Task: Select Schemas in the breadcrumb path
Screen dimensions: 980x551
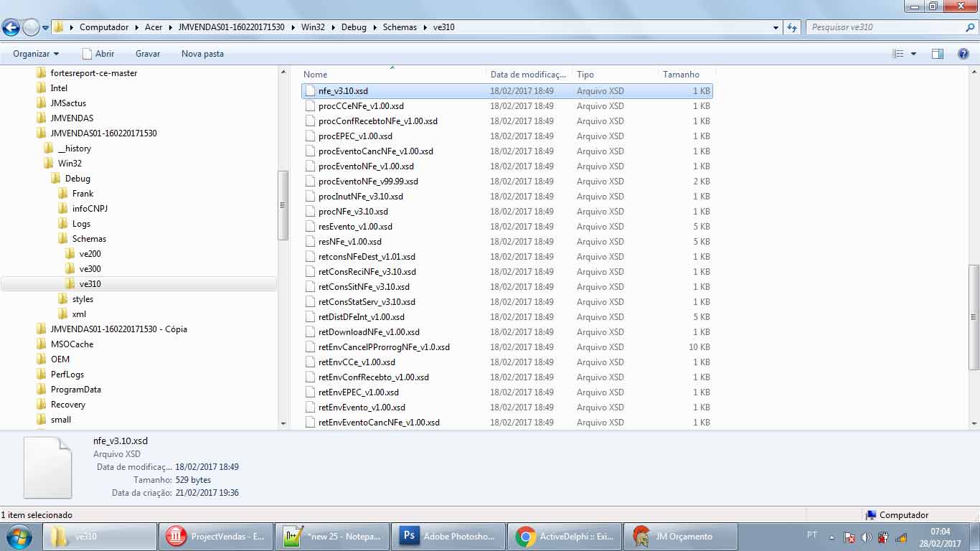Action: [400, 27]
